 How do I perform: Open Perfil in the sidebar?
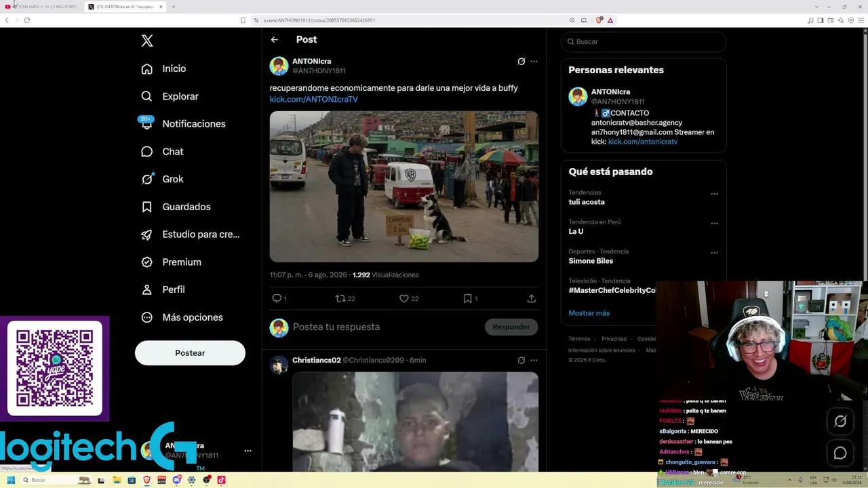[x=163, y=289]
